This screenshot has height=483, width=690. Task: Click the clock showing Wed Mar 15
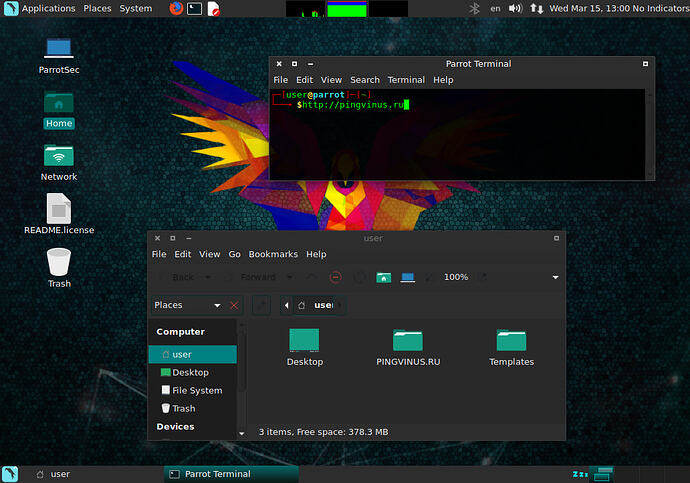(590, 8)
